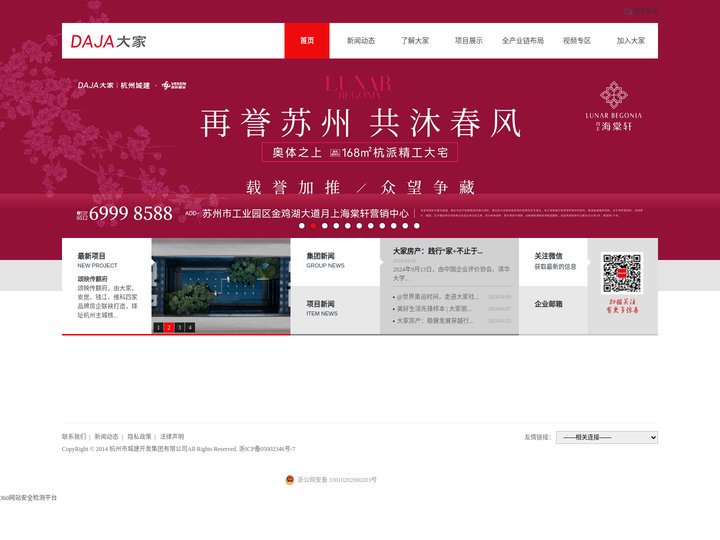Select the fifth banner carousel dot
The height and width of the screenshot is (540, 720).
(x=348, y=226)
